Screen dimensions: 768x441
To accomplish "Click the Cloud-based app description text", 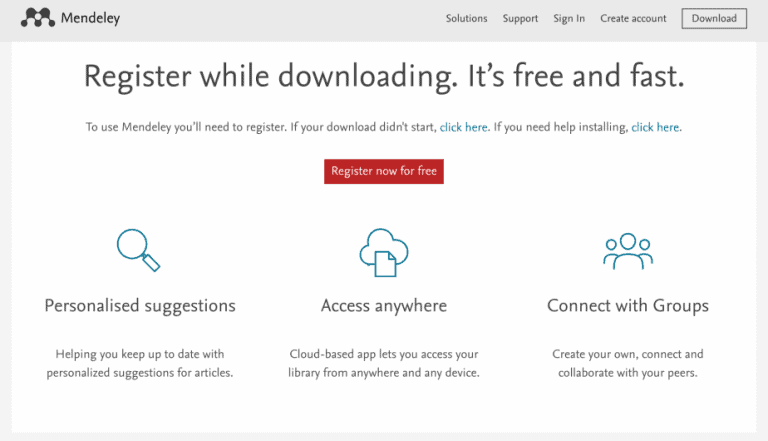I will coord(384,364).
